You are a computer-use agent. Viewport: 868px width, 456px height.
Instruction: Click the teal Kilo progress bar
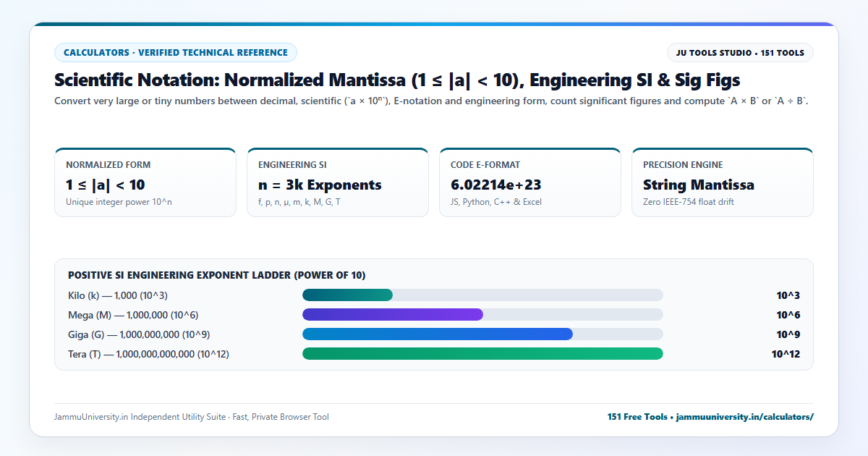(x=347, y=295)
